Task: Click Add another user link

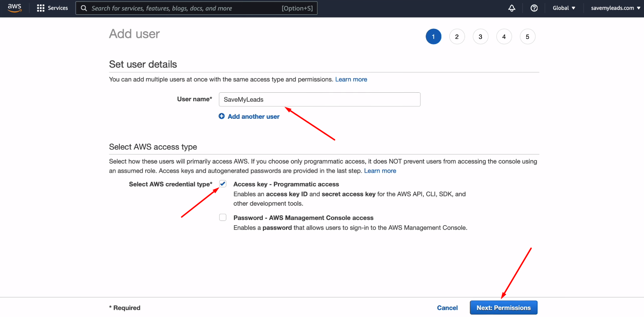Action: point(253,116)
